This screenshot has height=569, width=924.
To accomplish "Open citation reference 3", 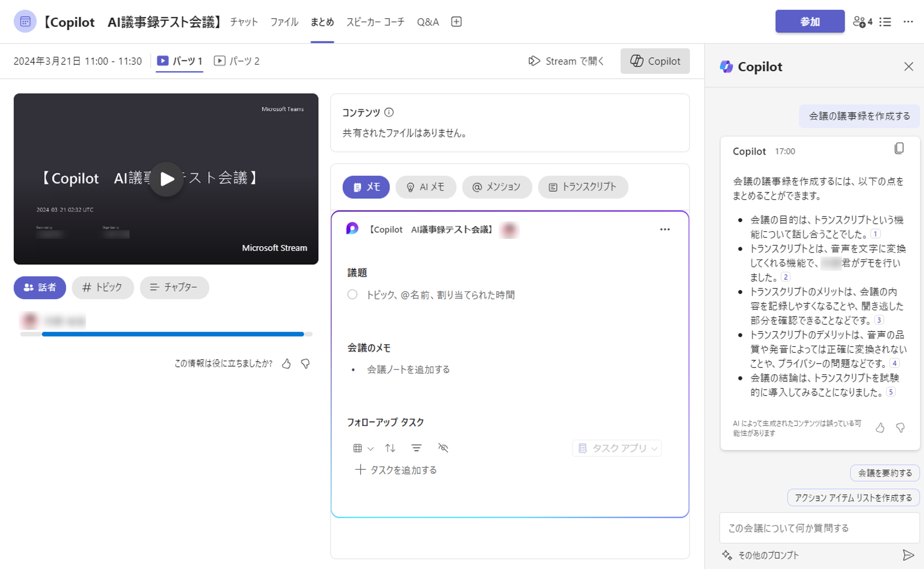I will pyautogui.click(x=879, y=320).
